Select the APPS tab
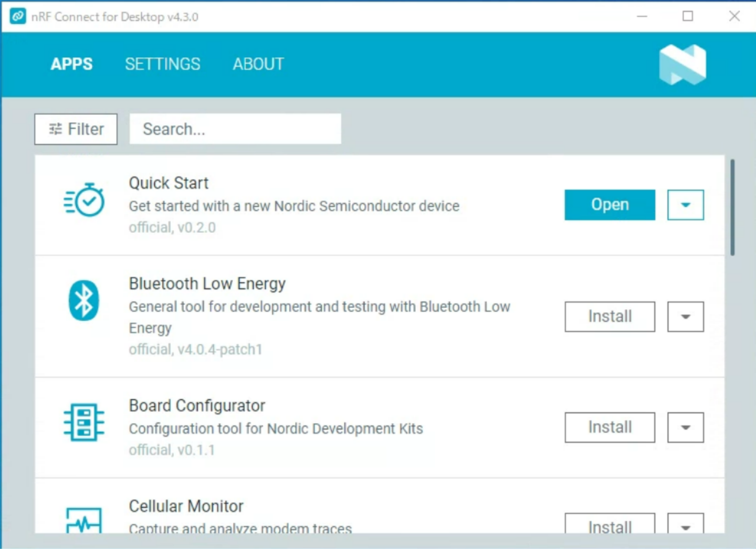Viewport: 756px width, 549px height. (x=71, y=64)
